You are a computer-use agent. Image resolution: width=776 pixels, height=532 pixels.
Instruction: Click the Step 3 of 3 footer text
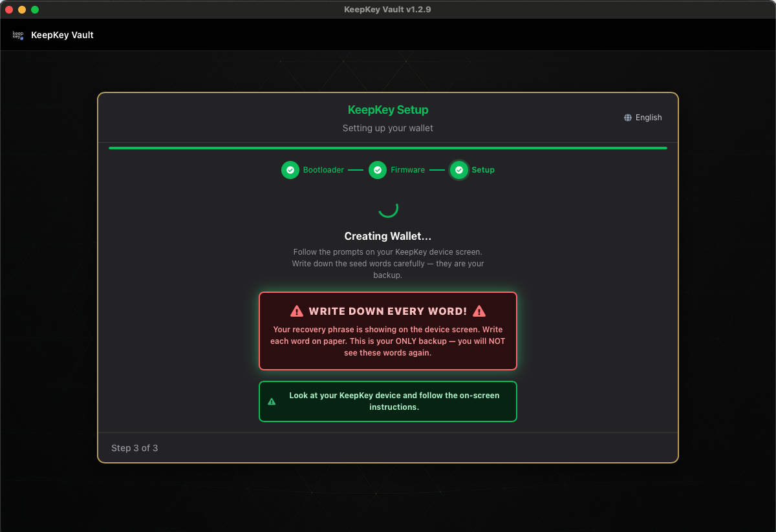pos(135,448)
